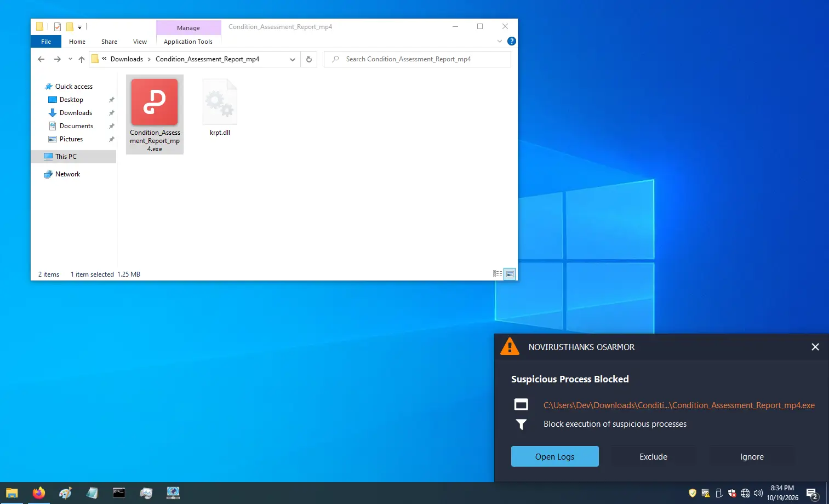829x504 pixels.
Task: Click Exclude in the OSArmor alert
Action: (x=653, y=456)
